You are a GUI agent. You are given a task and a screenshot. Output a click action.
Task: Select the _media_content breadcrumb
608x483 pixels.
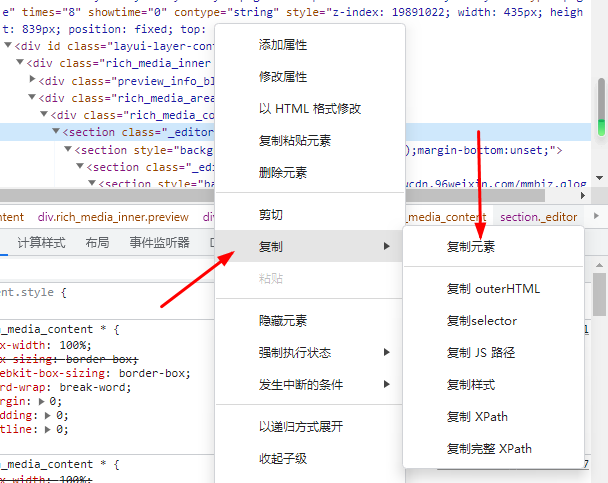click(446, 217)
